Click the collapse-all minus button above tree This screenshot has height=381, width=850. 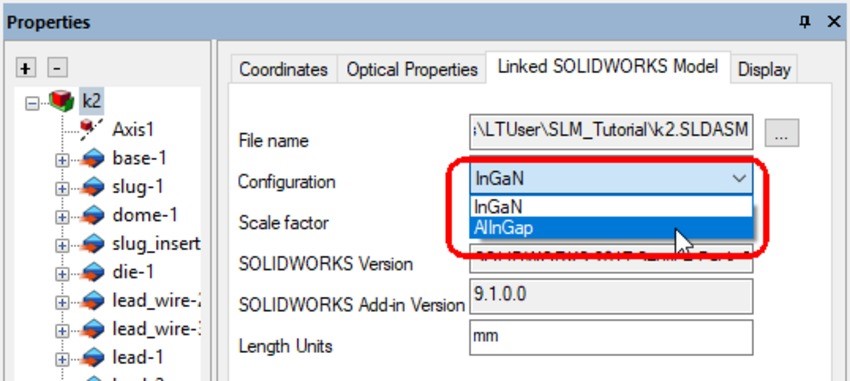[x=57, y=69]
